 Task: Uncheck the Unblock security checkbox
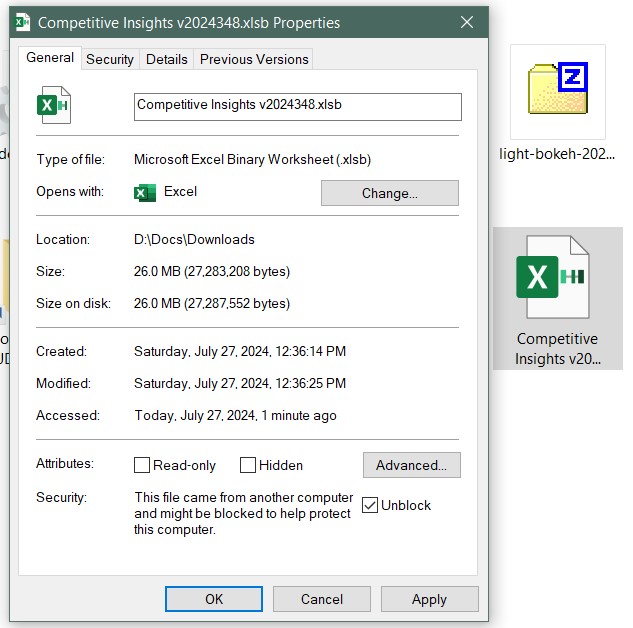tap(370, 505)
